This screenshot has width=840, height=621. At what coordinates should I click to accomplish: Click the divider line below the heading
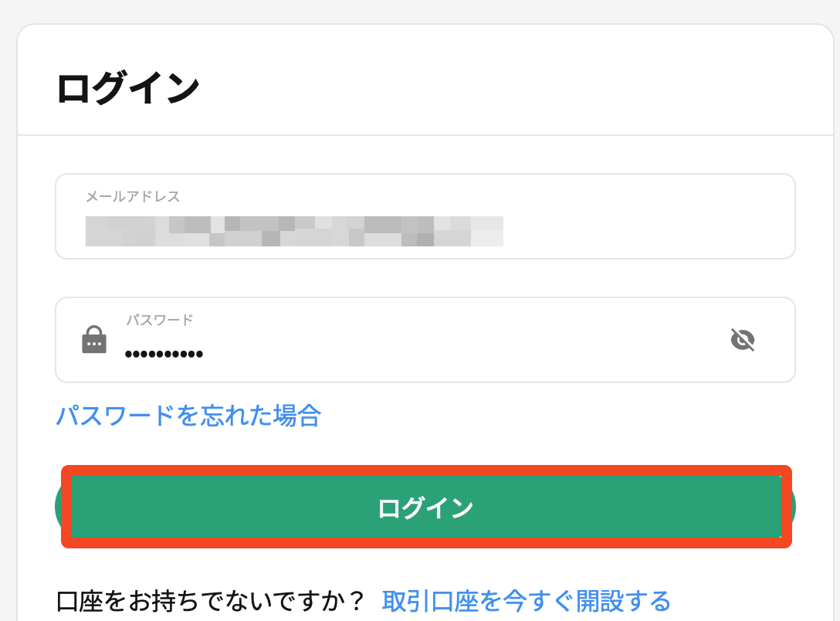[x=425, y=135]
